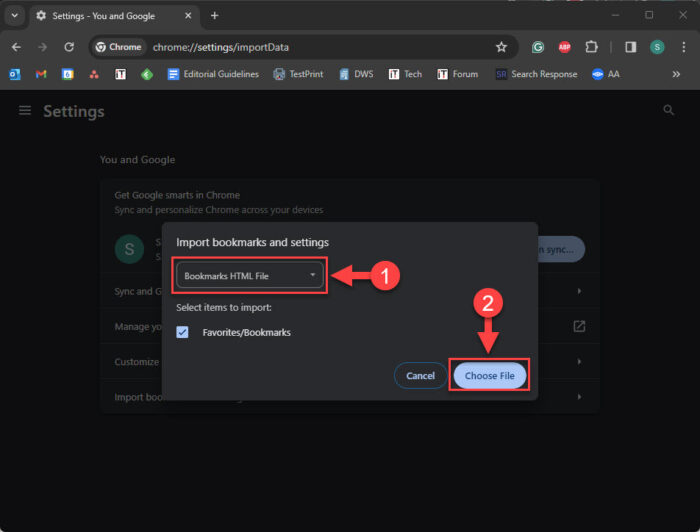
Task: Open the Google Calendar bookmark icon
Action: [67, 74]
